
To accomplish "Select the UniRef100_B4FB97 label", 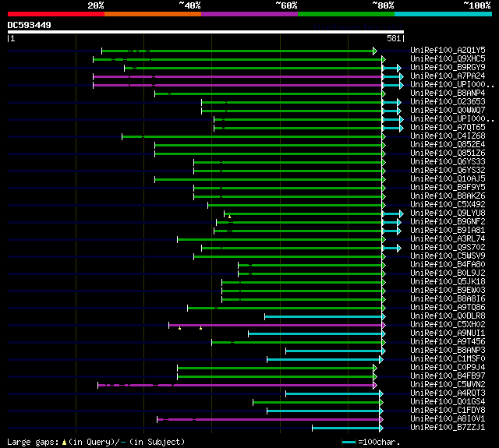I will pyautogui.click(x=448, y=376).
